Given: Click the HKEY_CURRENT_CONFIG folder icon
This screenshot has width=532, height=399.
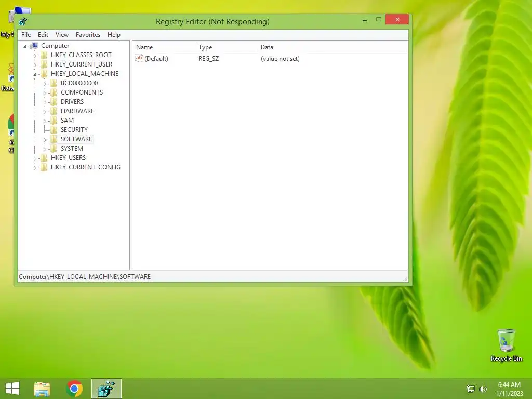Looking at the screenshot, I should pos(44,167).
